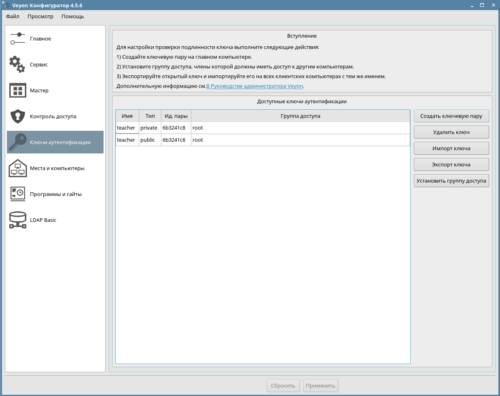
Task: Open Места и компьютеры house icon
Action: 17,168
